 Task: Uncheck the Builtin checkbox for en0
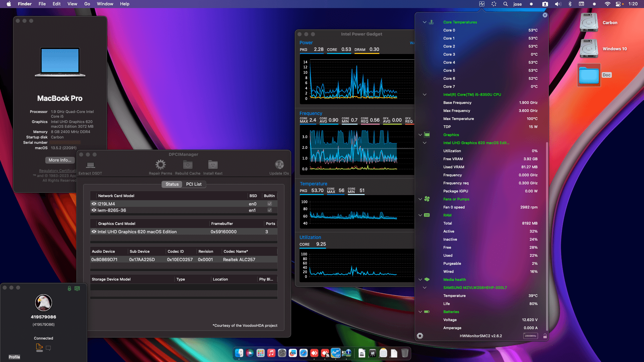tap(269, 203)
